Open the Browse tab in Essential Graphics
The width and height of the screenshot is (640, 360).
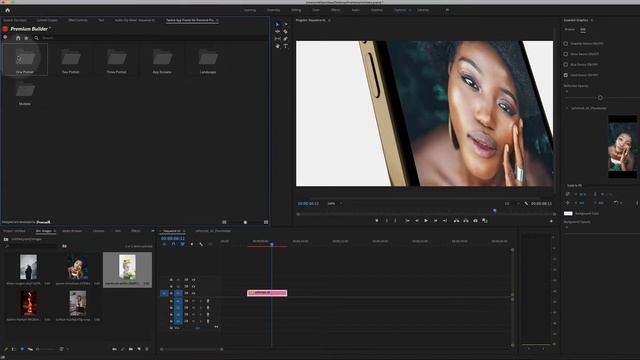point(569,30)
